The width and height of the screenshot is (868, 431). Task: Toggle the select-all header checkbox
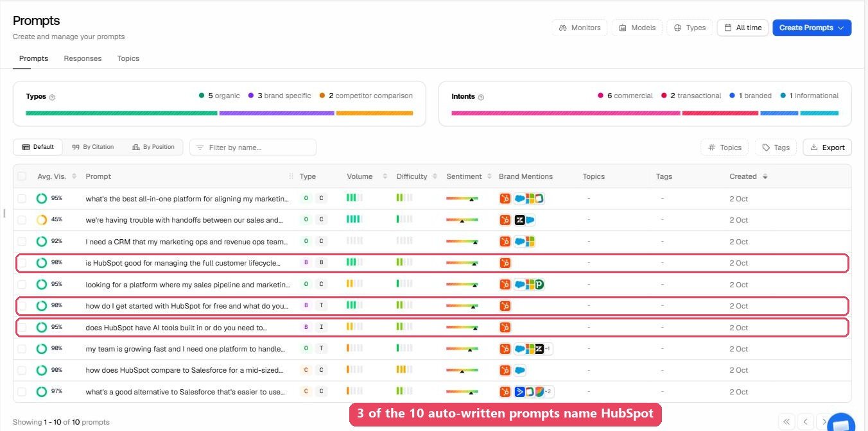pos(22,176)
